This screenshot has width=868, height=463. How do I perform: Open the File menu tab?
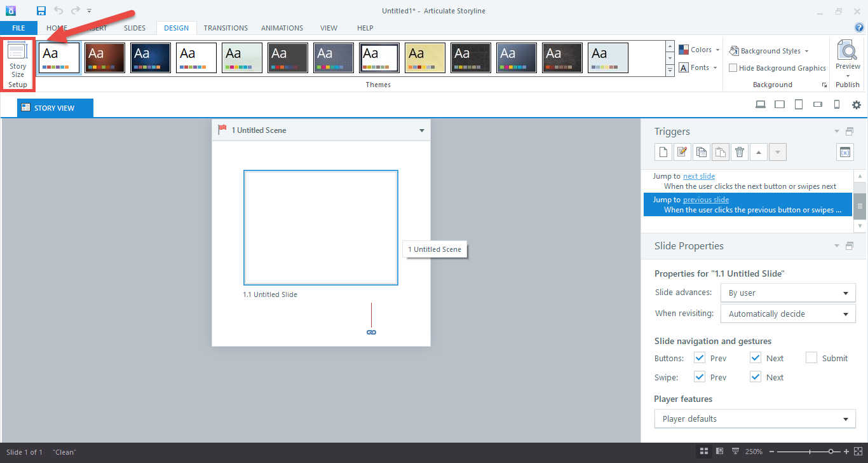pyautogui.click(x=18, y=28)
